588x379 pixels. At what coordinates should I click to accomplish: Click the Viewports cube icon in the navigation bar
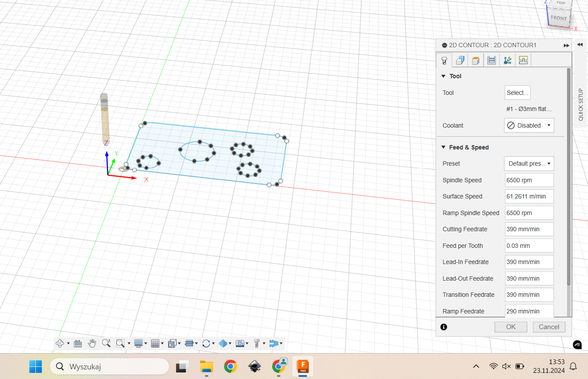[x=172, y=343]
